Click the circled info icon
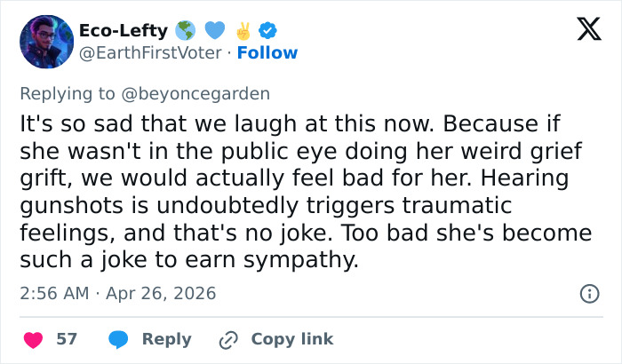 click(588, 293)
